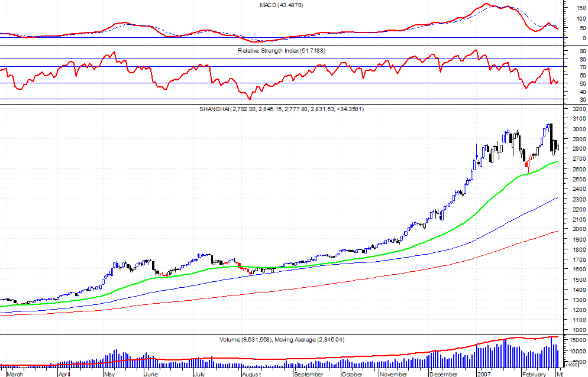Image resolution: width=588 pixels, height=377 pixels.
Task: Click the 70 value on RSI scale
Action: [x=583, y=67]
